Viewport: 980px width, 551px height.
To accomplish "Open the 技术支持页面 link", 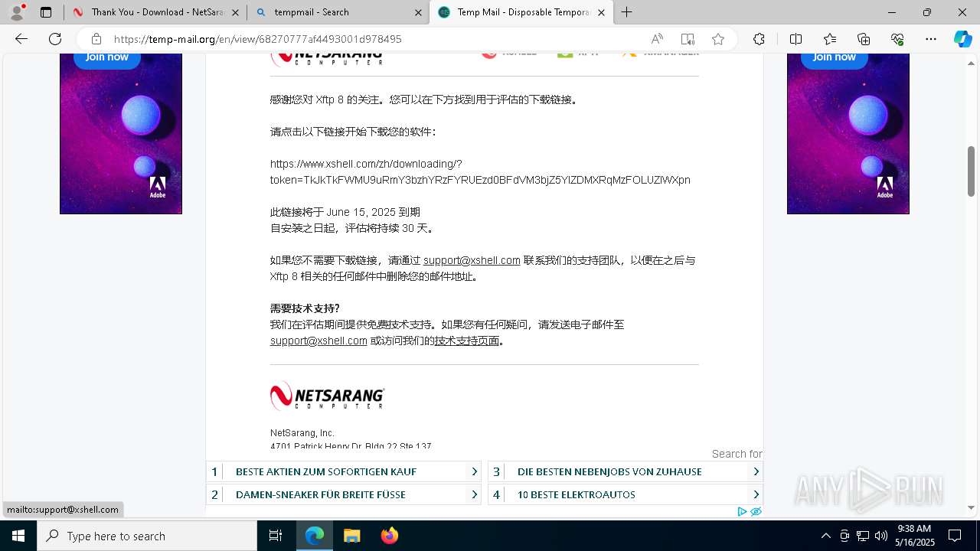I will point(467,341).
